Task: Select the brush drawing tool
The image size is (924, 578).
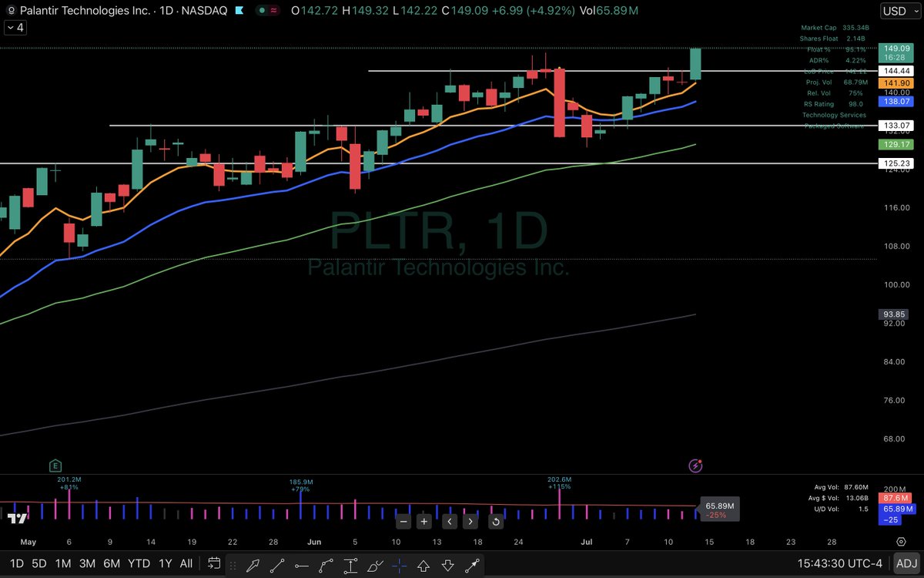Action: [x=375, y=564]
